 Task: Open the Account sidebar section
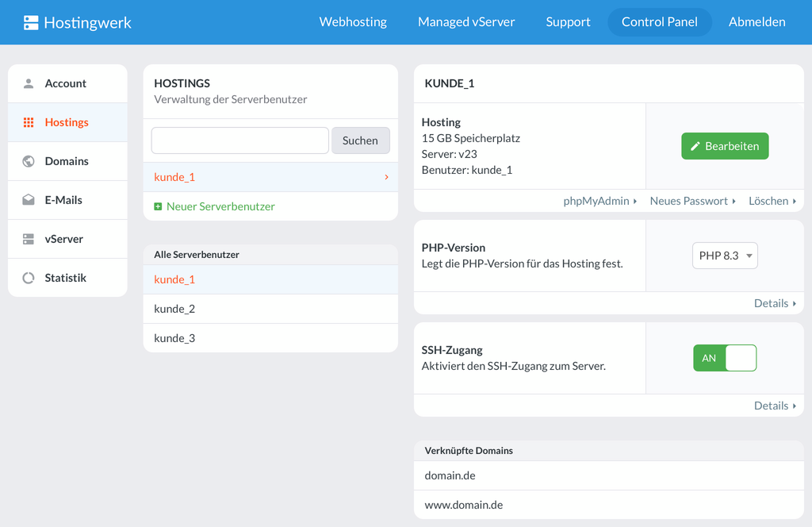pos(68,83)
